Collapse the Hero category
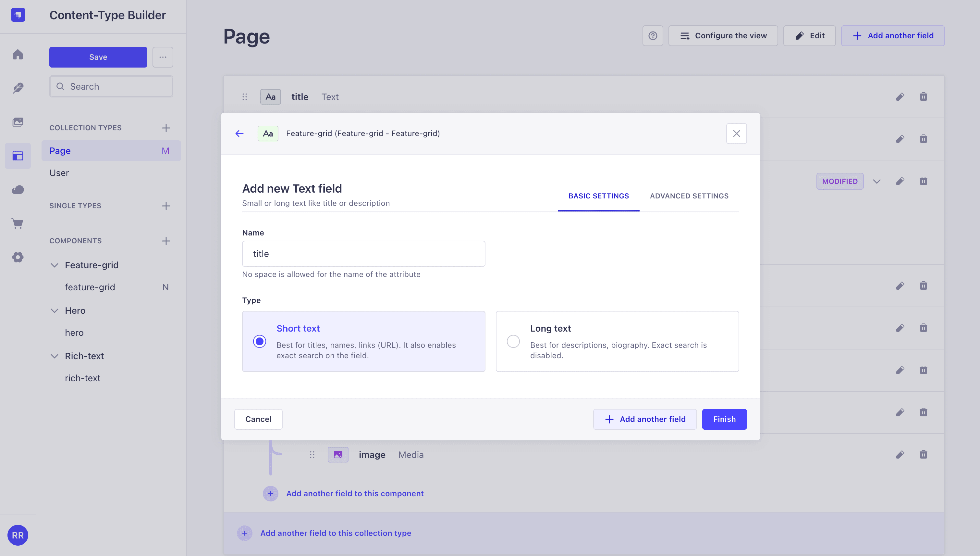The image size is (980, 556). (x=55, y=310)
